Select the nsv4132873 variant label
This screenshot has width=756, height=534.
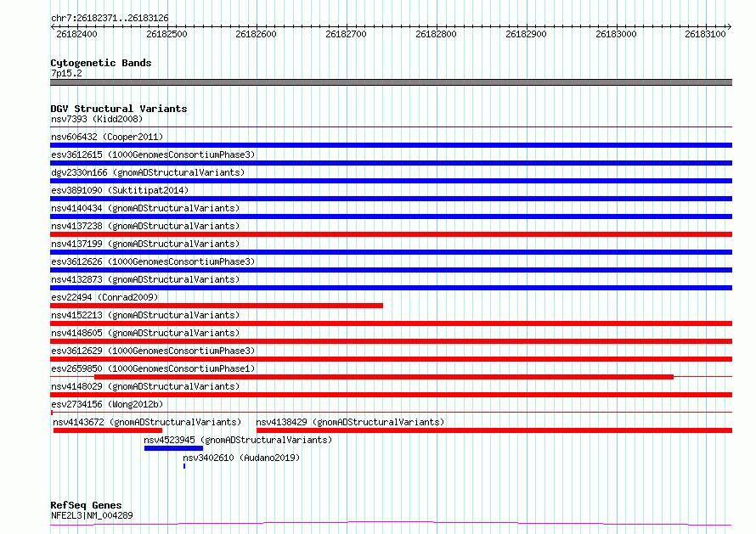[x=145, y=279]
